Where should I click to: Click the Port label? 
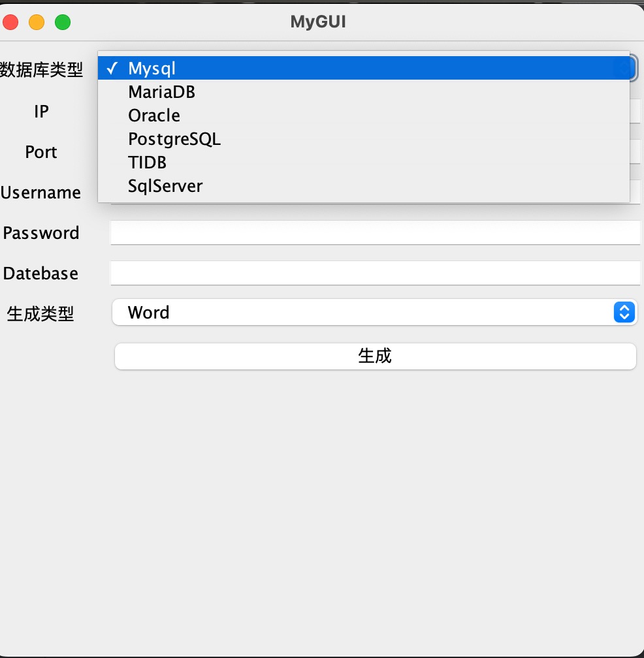point(40,152)
